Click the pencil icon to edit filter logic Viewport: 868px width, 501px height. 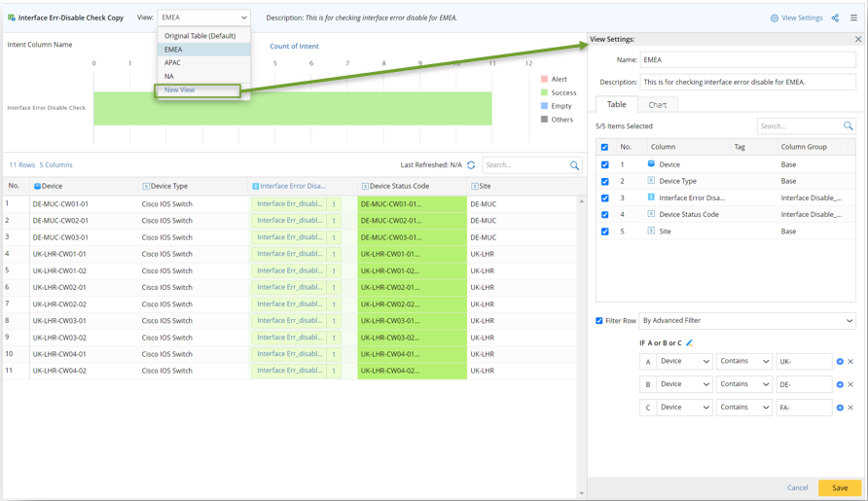[x=689, y=342]
